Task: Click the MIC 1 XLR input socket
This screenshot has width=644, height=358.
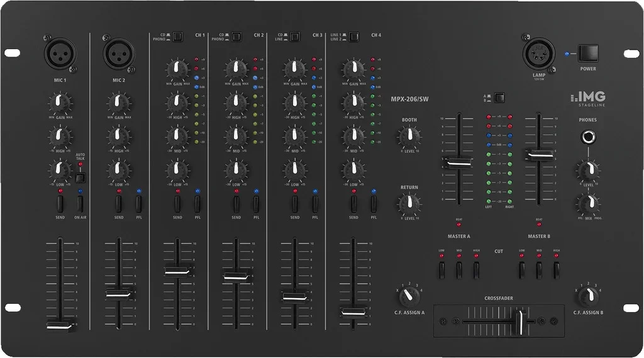Action: pyautogui.click(x=60, y=54)
